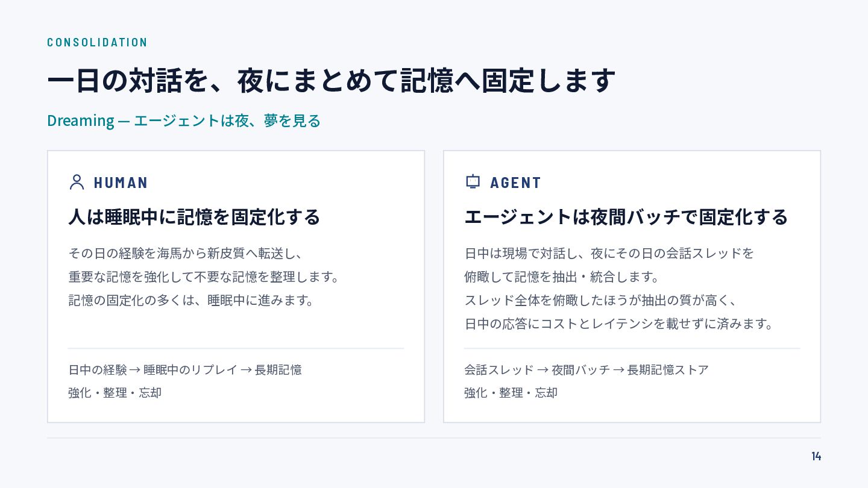Click 強化・整理・忘却 in the AGENT card
The image size is (868, 488).
511,393
